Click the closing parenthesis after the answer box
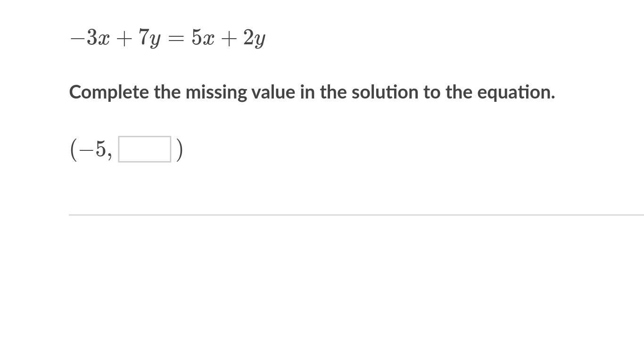This screenshot has height=362, width=644. [x=179, y=149]
